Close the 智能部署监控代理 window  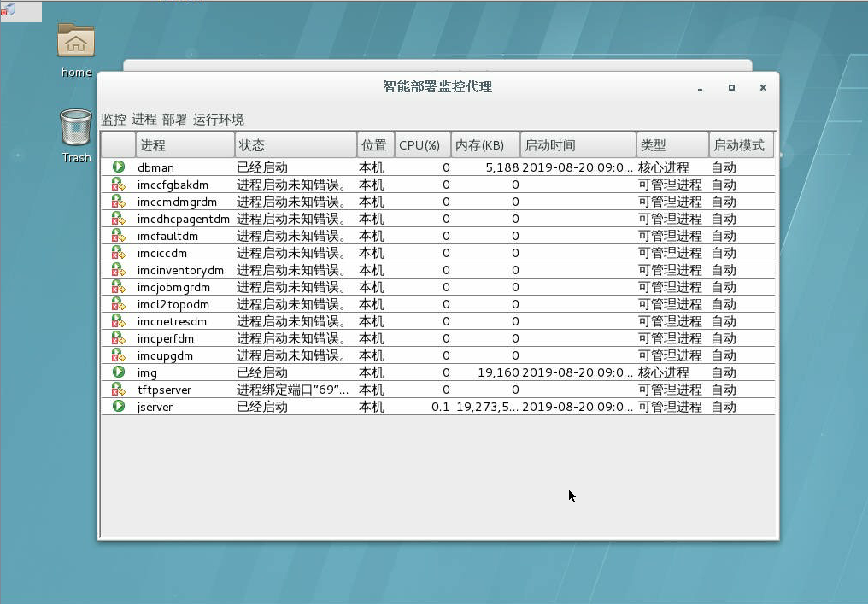763,87
